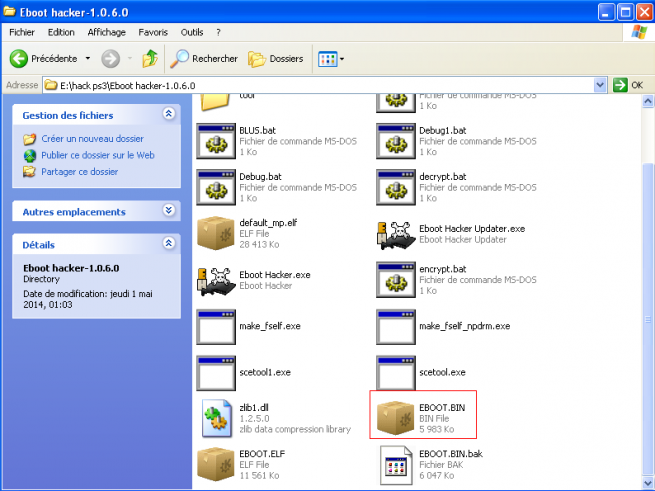Collapse the Détails panel
Screen dimensions: 655x491
(168, 244)
